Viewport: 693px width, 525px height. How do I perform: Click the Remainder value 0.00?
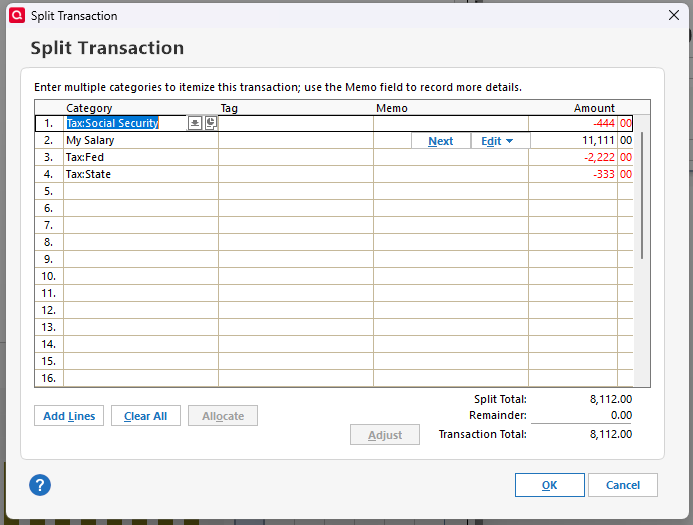621,415
